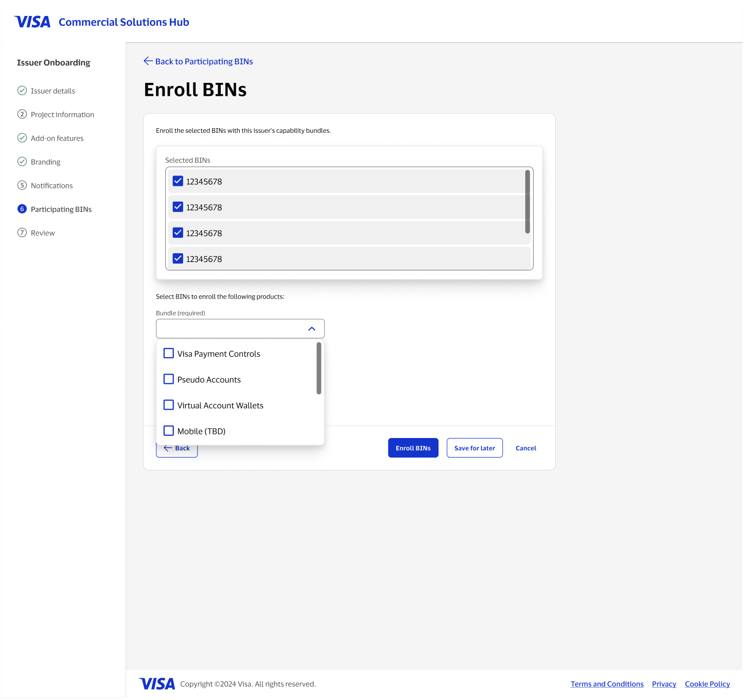This screenshot has width=744, height=700.
Task: Click the Bundle options list scrollbar
Action: tap(319, 369)
